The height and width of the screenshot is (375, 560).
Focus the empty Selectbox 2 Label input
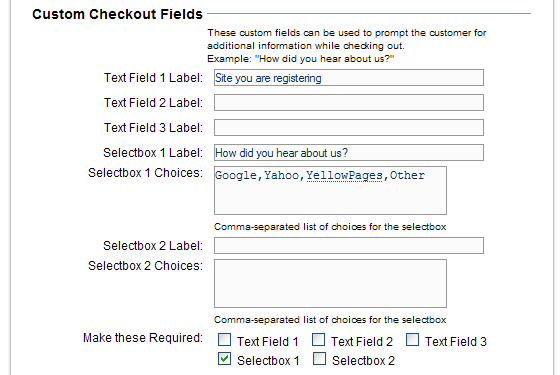click(349, 246)
